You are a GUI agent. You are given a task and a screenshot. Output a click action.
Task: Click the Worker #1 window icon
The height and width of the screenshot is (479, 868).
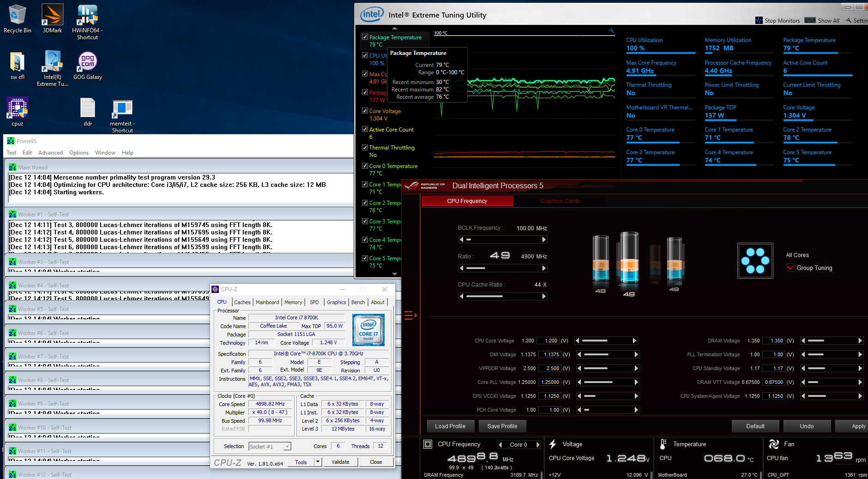point(12,214)
